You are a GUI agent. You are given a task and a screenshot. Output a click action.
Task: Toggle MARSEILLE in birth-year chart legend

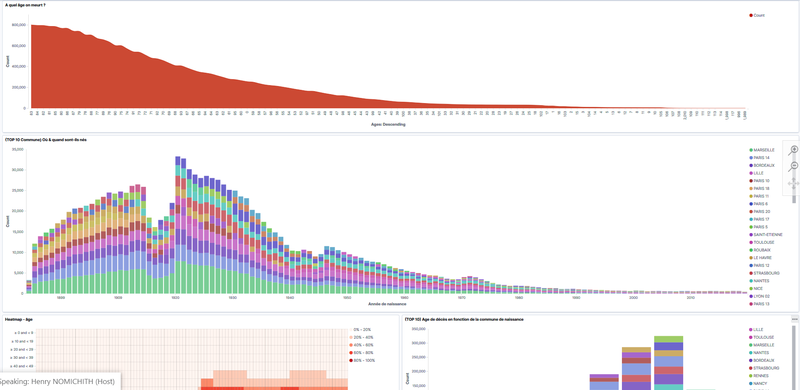click(762, 150)
